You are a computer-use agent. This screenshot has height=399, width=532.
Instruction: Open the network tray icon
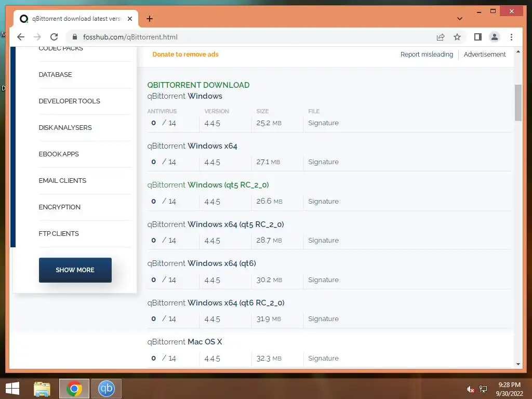(x=483, y=389)
